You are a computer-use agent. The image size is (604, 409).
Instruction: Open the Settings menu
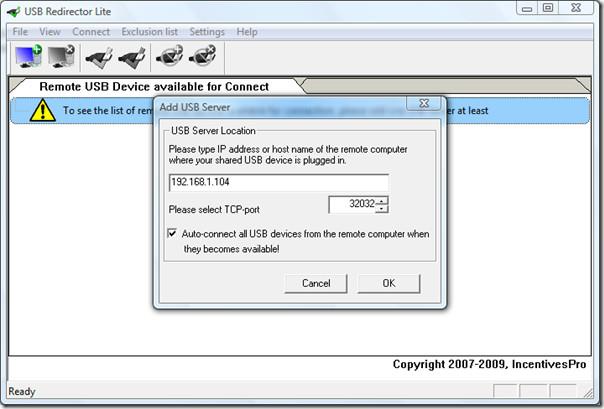coord(207,32)
